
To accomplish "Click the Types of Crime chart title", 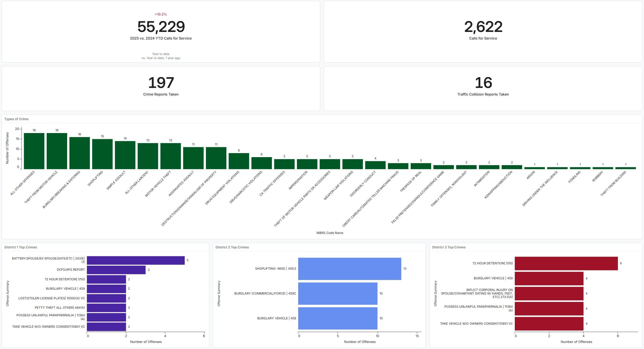I will coord(16,119).
